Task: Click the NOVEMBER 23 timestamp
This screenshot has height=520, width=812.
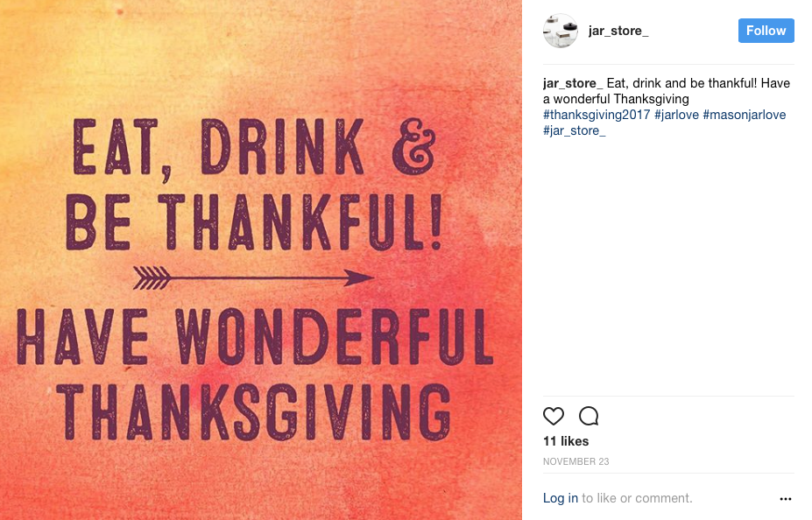Action: 575,461
